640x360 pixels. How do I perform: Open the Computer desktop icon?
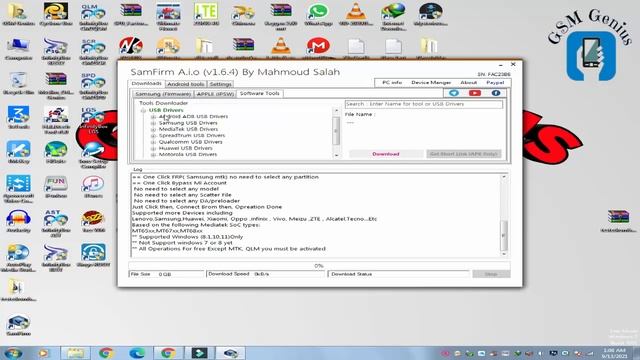(18, 49)
